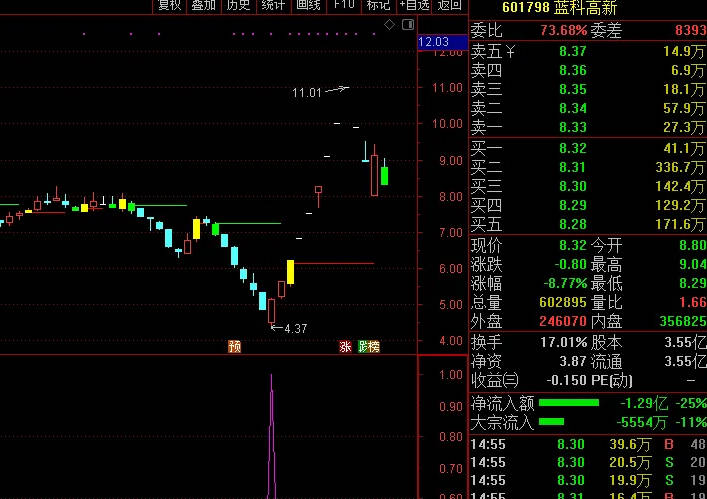This screenshot has height=499, width=707.
Task: Select the 买三 volume 142.4万
Action: tap(680, 186)
